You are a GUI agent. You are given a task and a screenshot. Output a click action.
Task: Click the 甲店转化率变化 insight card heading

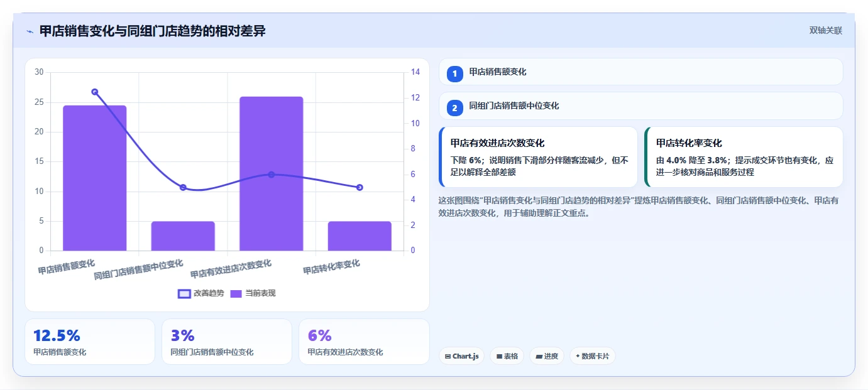689,143
